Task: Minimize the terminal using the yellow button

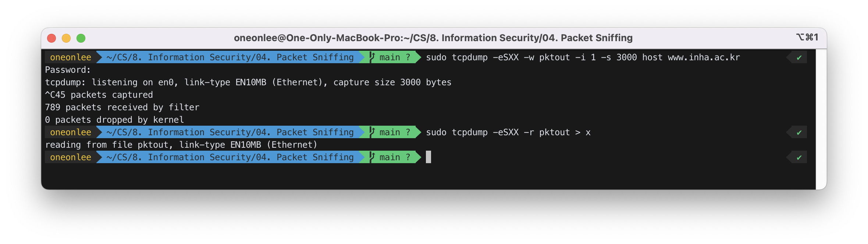Action: click(x=66, y=38)
